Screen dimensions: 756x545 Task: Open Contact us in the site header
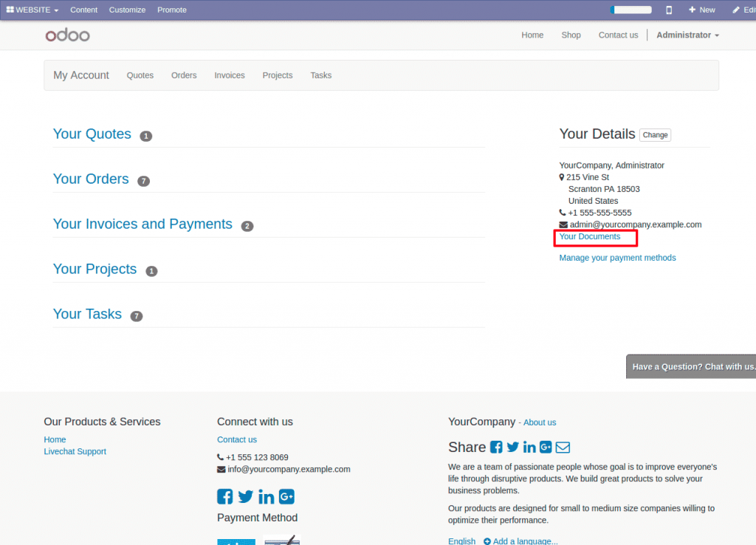pyautogui.click(x=618, y=35)
